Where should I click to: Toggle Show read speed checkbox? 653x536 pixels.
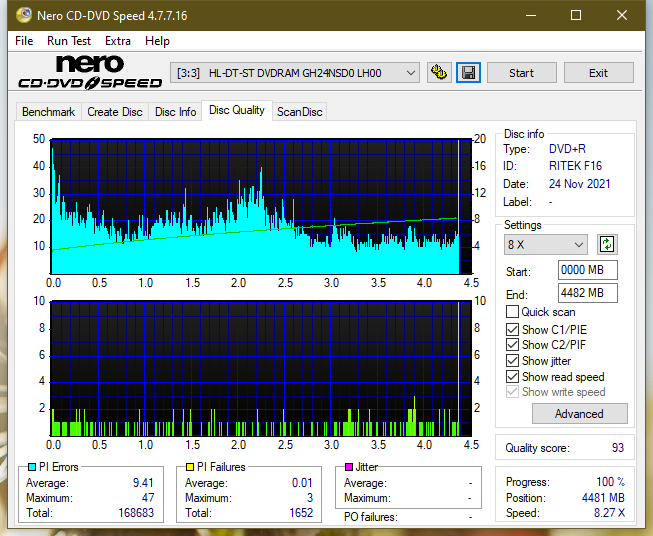point(512,376)
